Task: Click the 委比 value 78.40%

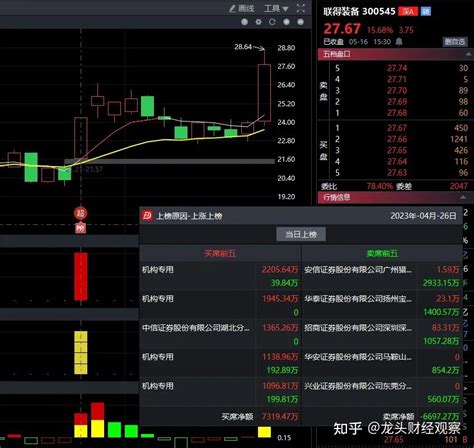Action: pyautogui.click(x=380, y=186)
